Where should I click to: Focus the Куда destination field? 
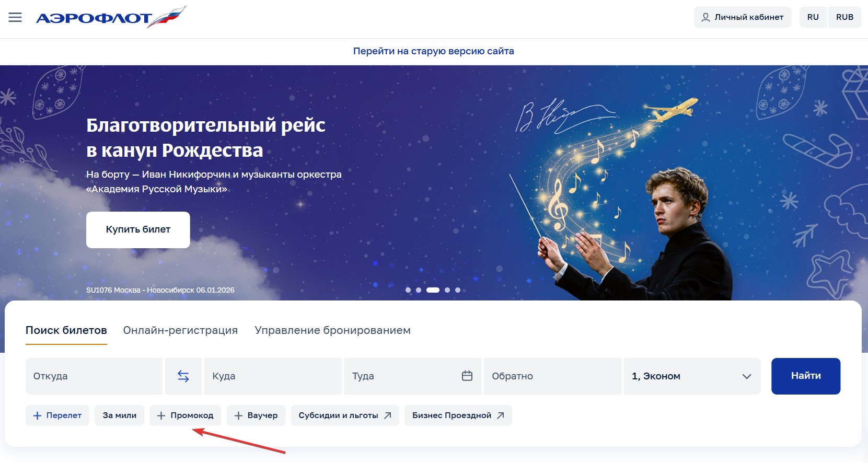(x=273, y=376)
